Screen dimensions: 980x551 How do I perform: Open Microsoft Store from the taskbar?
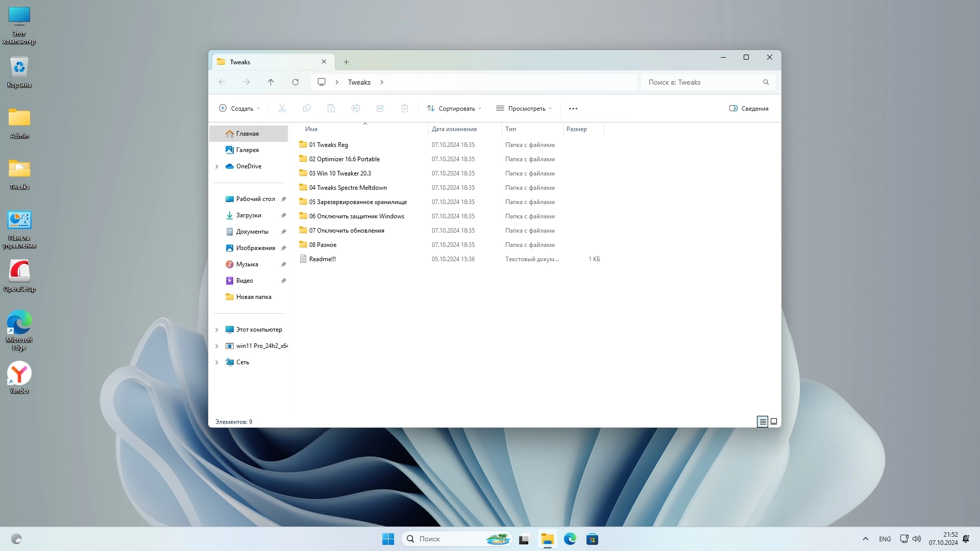pos(592,539)
